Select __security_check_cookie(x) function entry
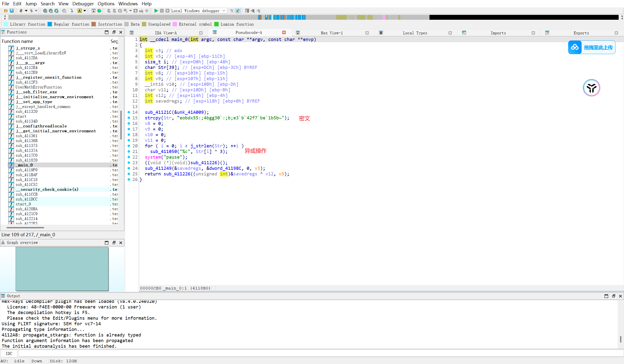The width and height of the screenshot is (624, 364). [x=47, y=190]
